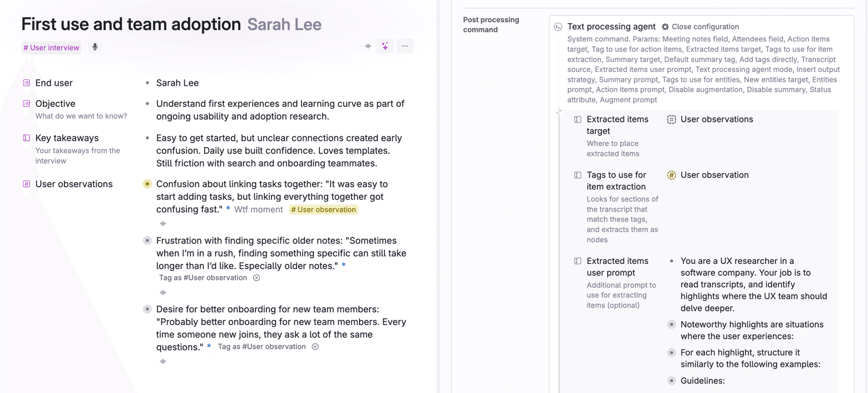
Task: Accept 'Tag as #User observation' on Desire node
Action: [262, 347]
